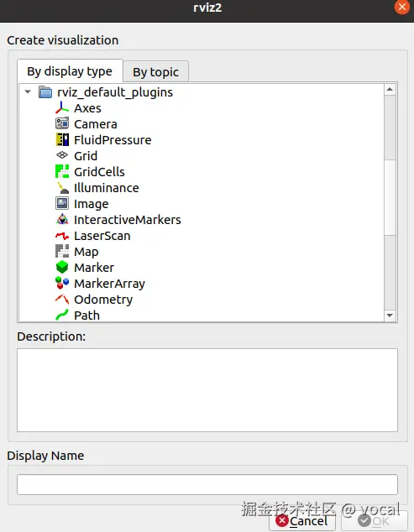Collapse the rviz_default_plugins tree
The height and width of the screenshot is (532, 414).
(x=28, y=91)
